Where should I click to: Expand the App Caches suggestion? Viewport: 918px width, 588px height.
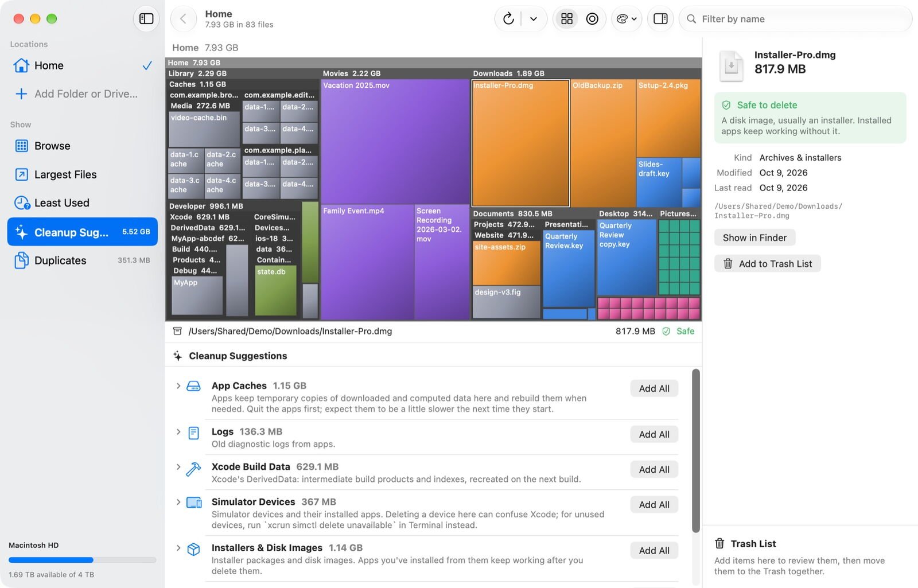178,385
